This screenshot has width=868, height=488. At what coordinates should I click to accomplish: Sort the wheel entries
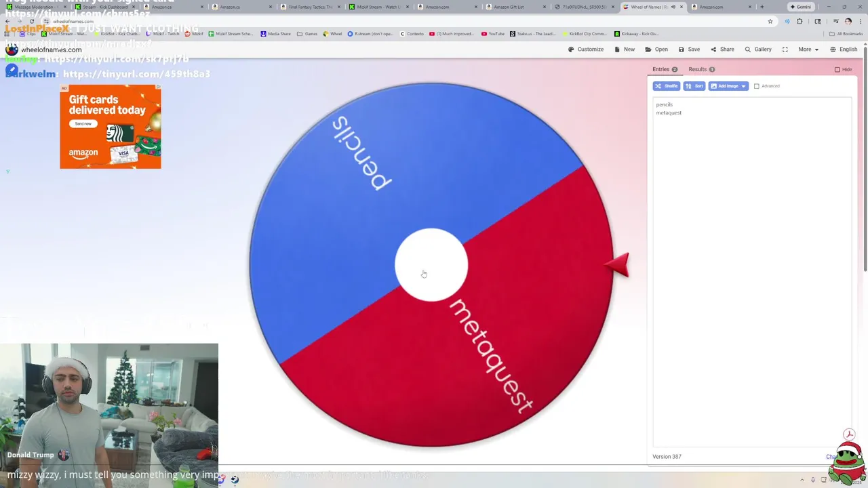click(x=694, y=86)
